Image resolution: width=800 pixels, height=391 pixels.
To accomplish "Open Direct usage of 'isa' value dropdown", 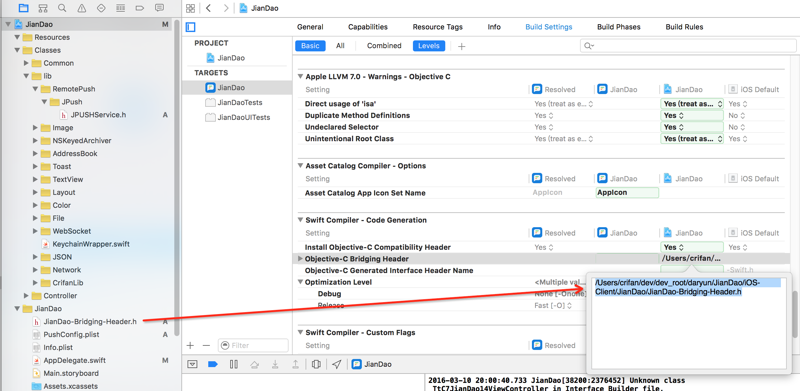I will [x=691, y=104].
